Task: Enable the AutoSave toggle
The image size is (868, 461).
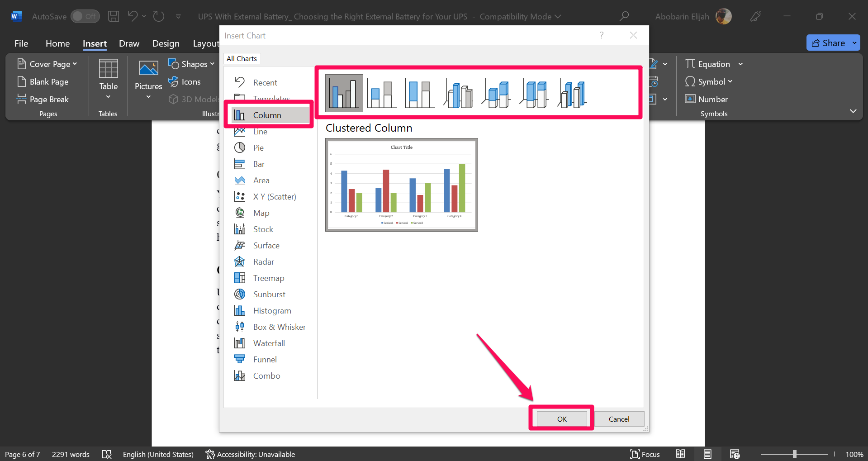Action: click(x=85, y=16)
